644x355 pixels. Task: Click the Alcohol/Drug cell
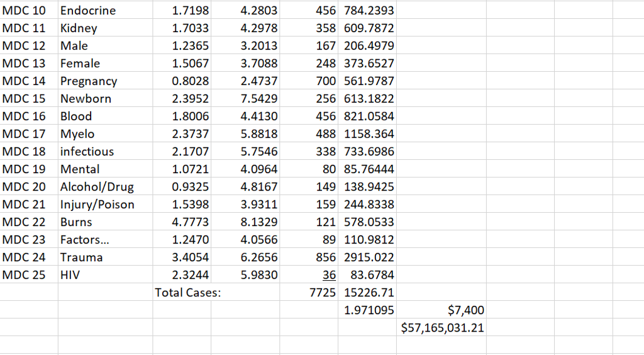coord(105,187)
